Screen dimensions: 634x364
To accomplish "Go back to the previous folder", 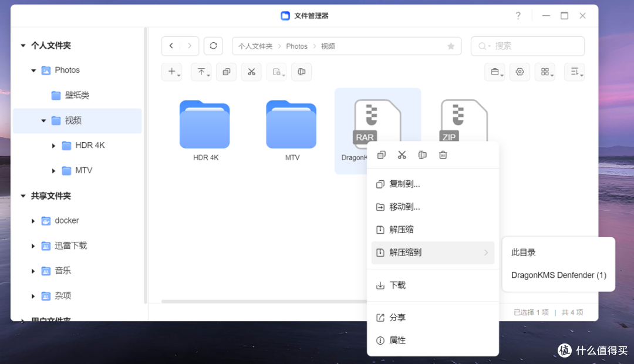I will (x=171, y=46).
